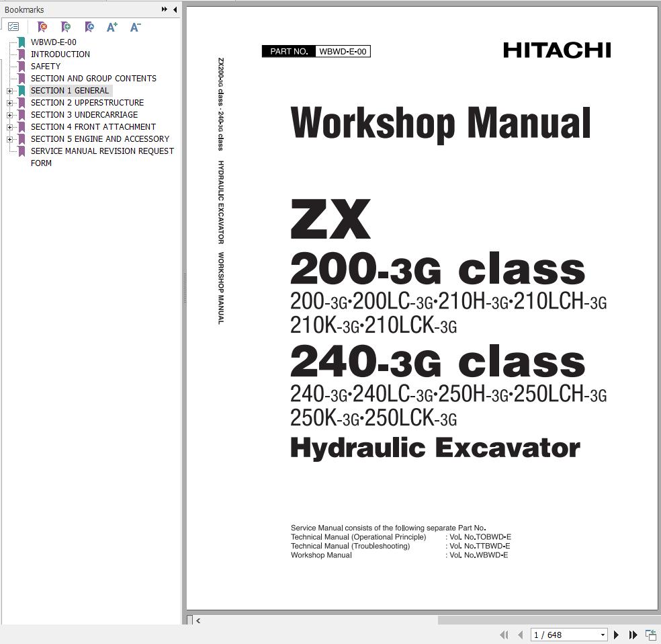
Task: Click the horizontal scrollbar thumb
Action: tap(549, 620)
